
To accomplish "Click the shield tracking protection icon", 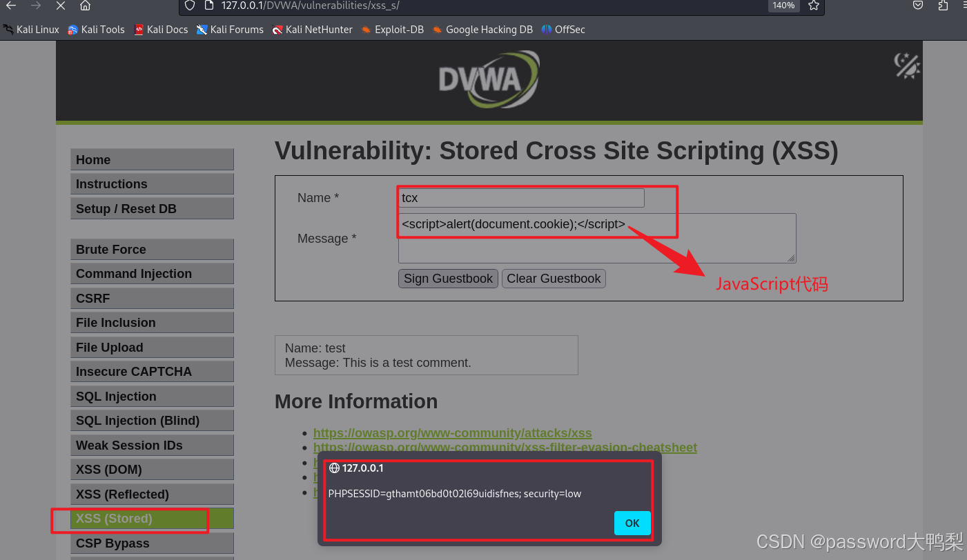I will point(190,6).
